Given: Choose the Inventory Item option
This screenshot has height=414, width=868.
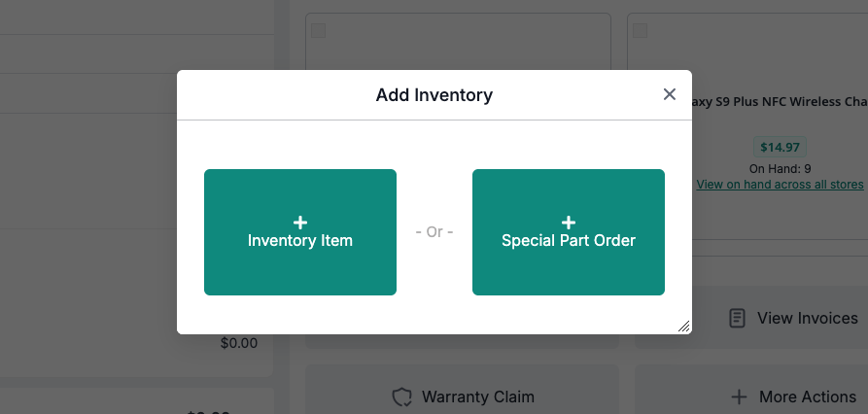Looking at the screenshot, I should [300, 232].
